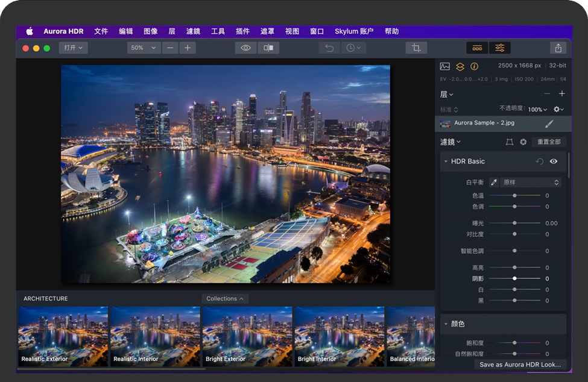Open the 50% zoom level dropdown
588x382 pixels.
144,48
